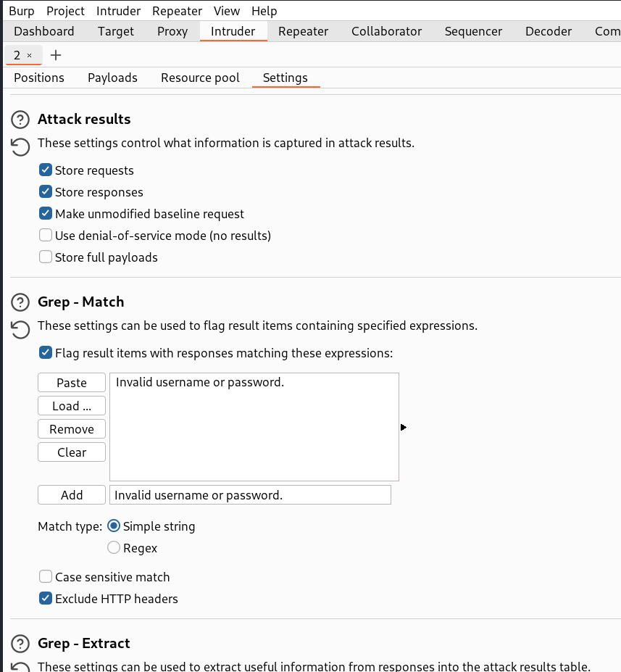The height and width of the screenshot is (672, 621).
Task: Click Add to add the new expression
Action: [x=71, y=494]
